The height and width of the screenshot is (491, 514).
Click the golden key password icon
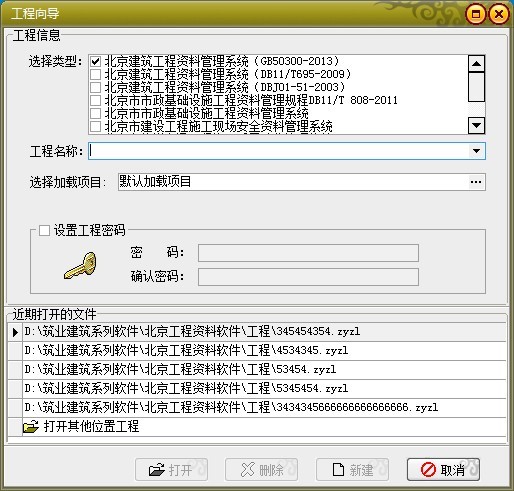[80, 266]
